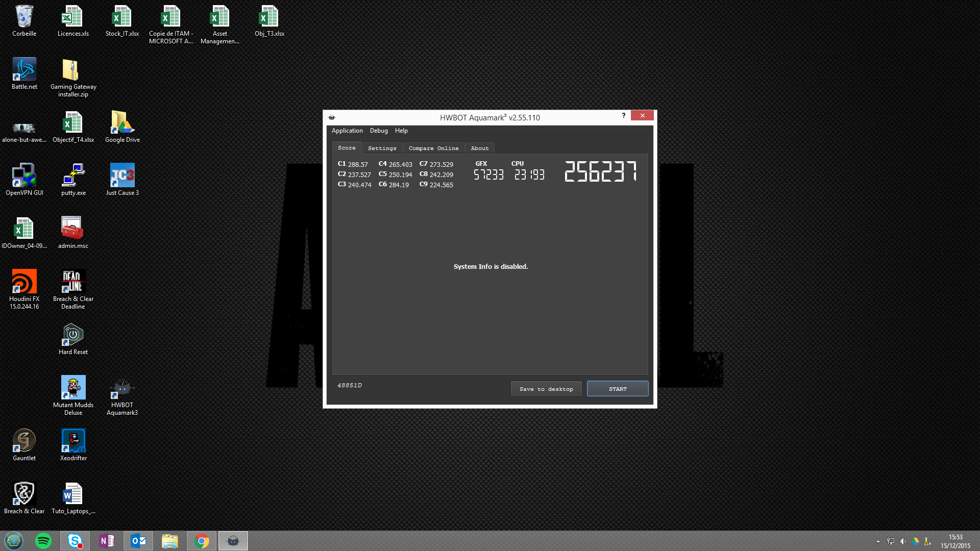Open the Debug menu
The width and height of the screenshot is (980, 551).
379,131
